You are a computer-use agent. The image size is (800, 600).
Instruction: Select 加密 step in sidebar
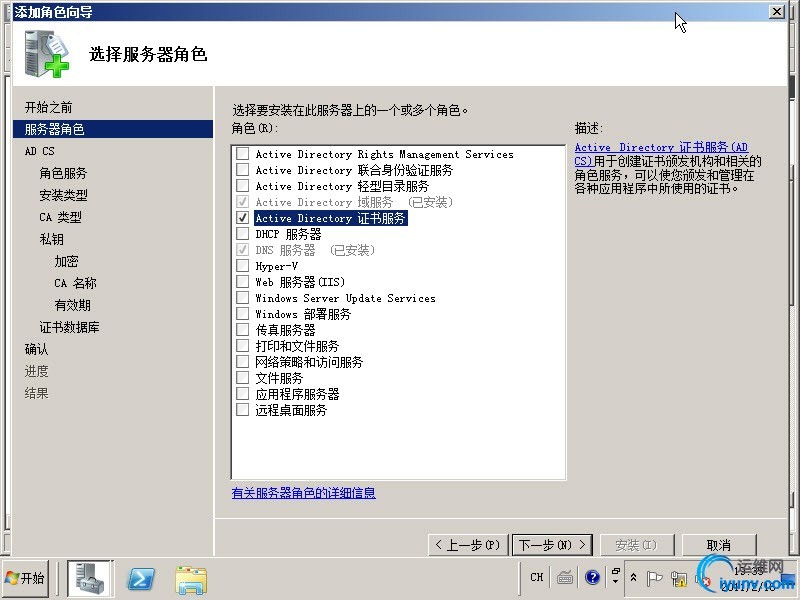66,261
